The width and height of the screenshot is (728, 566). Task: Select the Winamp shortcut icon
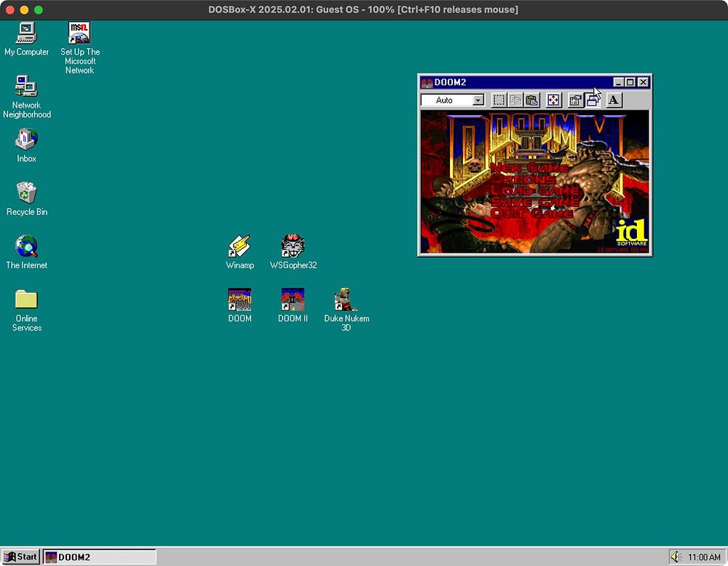coord(240,252)
